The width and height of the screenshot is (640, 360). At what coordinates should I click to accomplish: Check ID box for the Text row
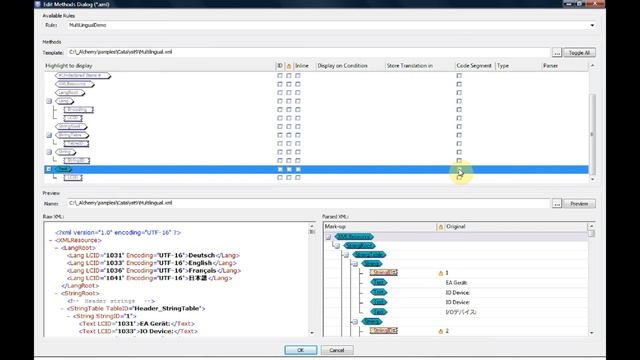[x=280, y=169]
